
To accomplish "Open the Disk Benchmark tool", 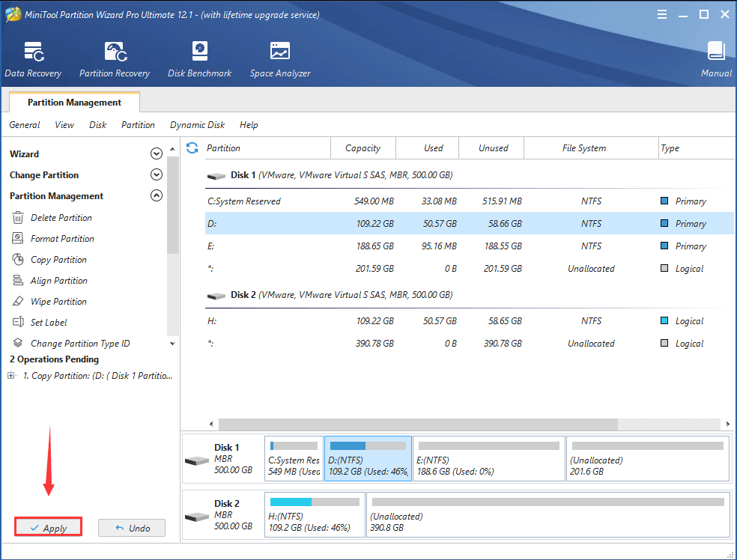I will pos(200,59).
